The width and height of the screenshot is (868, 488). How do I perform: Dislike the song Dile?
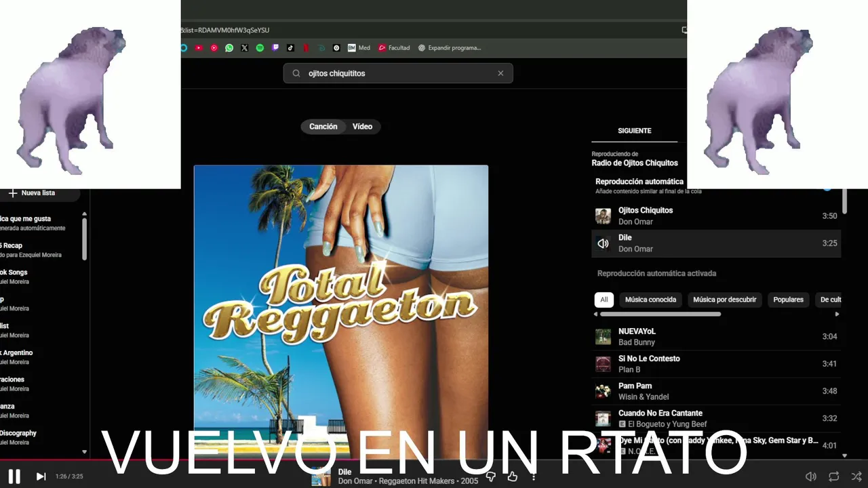[x=491, y=476]
